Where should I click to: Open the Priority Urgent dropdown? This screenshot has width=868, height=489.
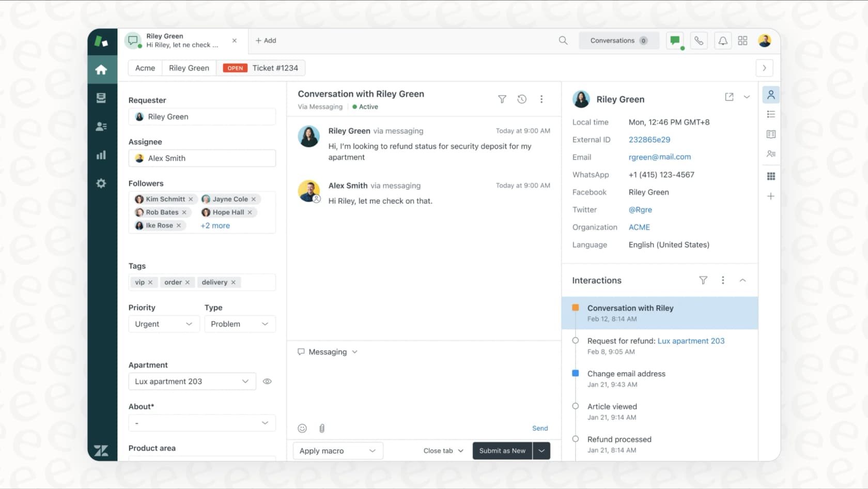tap(164, 324)
